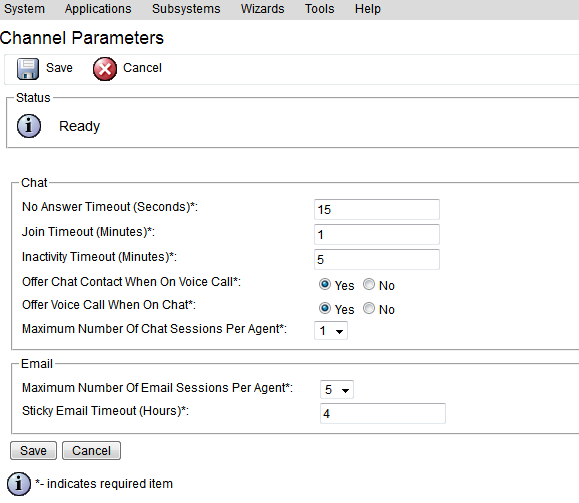Open the Tools menu
This screenshot has height=503, width=579.
(x=319, y=8)
